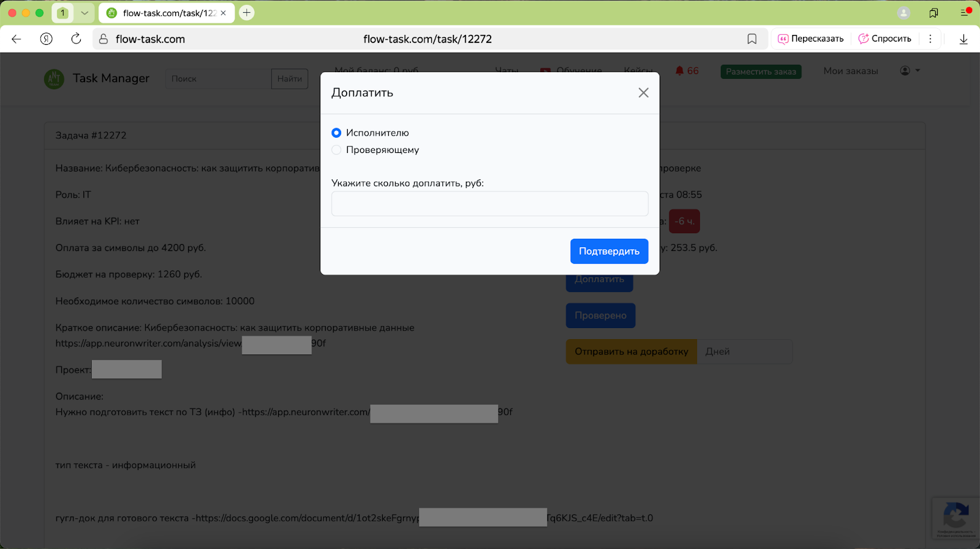The image size is (980, 549).
Task: Open downloads via the download arrow icon
Action: (963, 39)
